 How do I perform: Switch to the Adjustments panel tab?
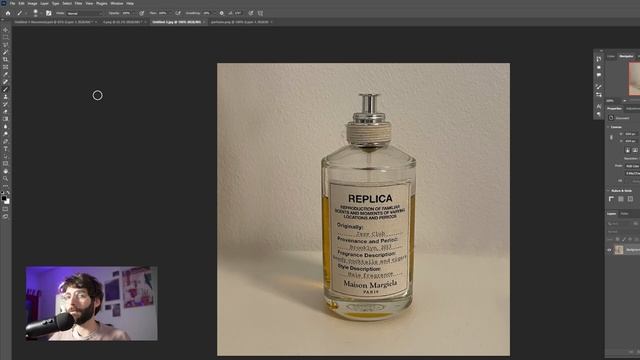click(633, 108)
